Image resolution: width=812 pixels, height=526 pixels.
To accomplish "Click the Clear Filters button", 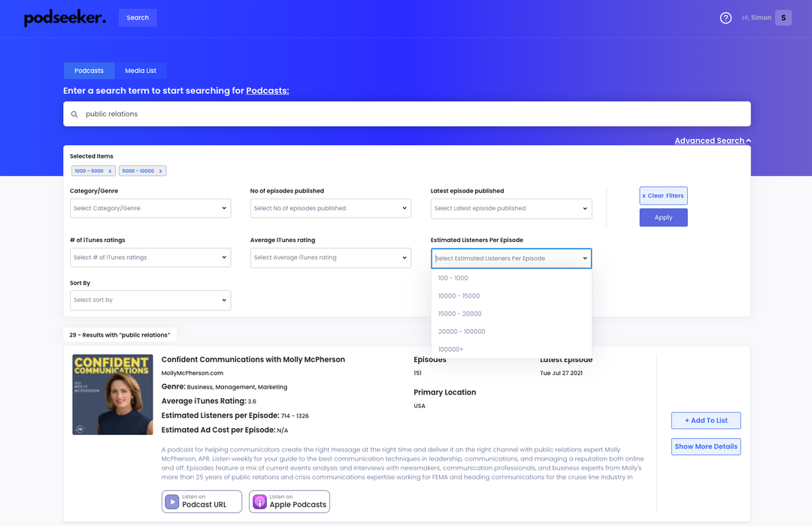I will pyautogui.click(x=663, y=195).
